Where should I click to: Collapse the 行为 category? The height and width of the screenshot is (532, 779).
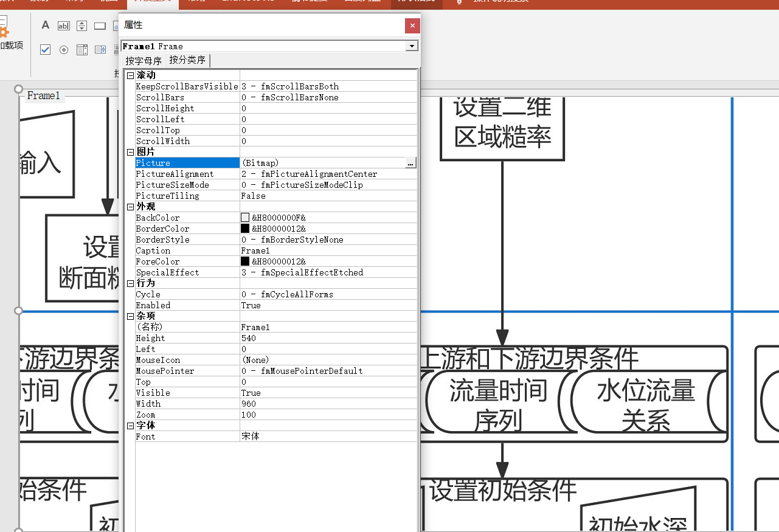coord(130,283)
